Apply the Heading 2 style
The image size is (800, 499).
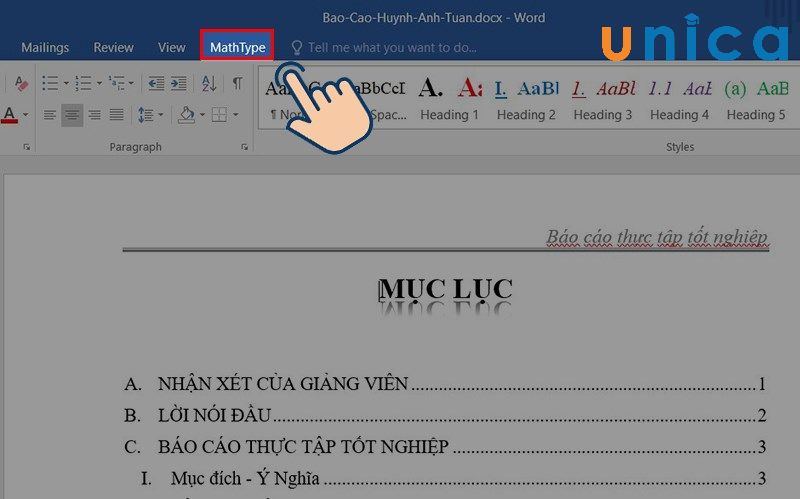[x=526, y=100]
